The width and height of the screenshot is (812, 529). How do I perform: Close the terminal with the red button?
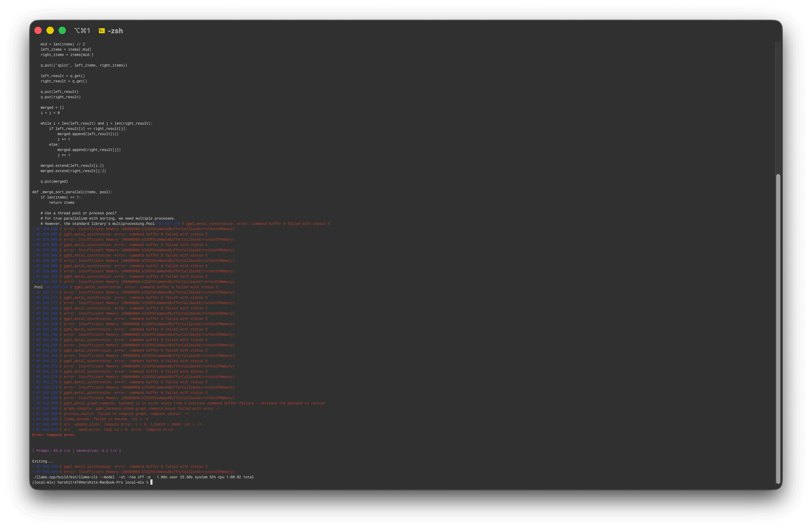click(38, 31)
